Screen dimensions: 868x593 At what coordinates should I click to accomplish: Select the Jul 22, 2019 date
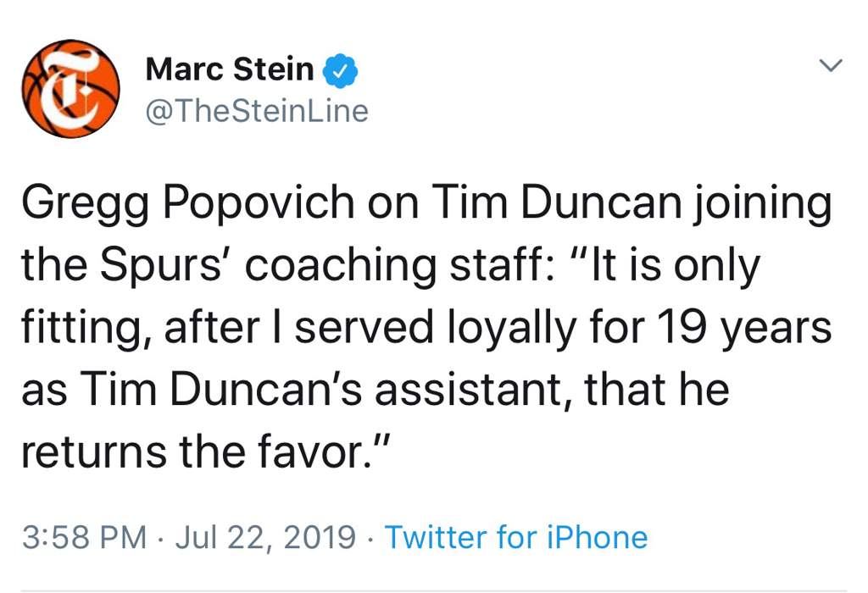pyautogui.click(x=265, y=537)
